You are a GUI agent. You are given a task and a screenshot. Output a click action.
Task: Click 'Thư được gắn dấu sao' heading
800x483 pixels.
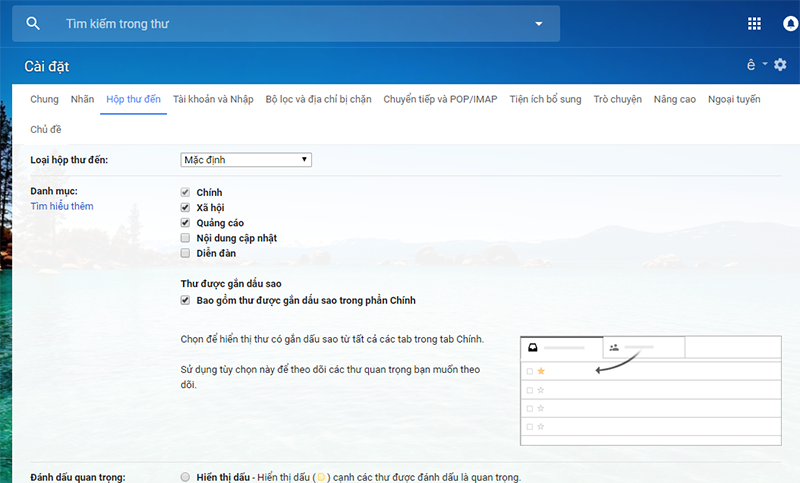[x=231, y=284]
